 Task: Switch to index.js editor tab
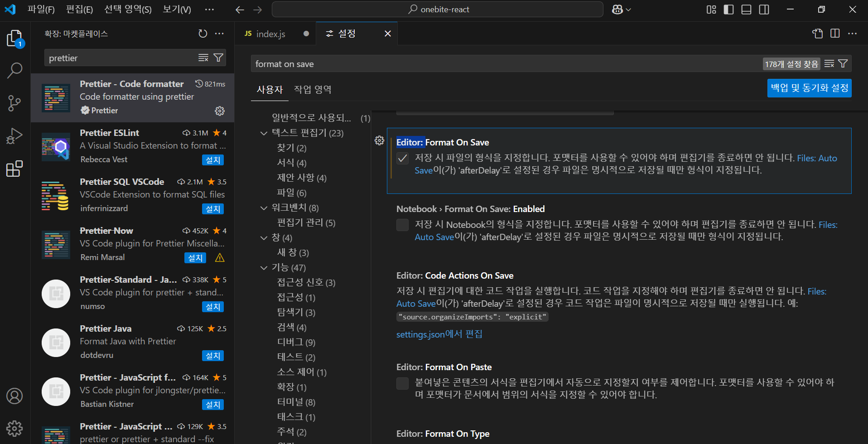[275, 34]
